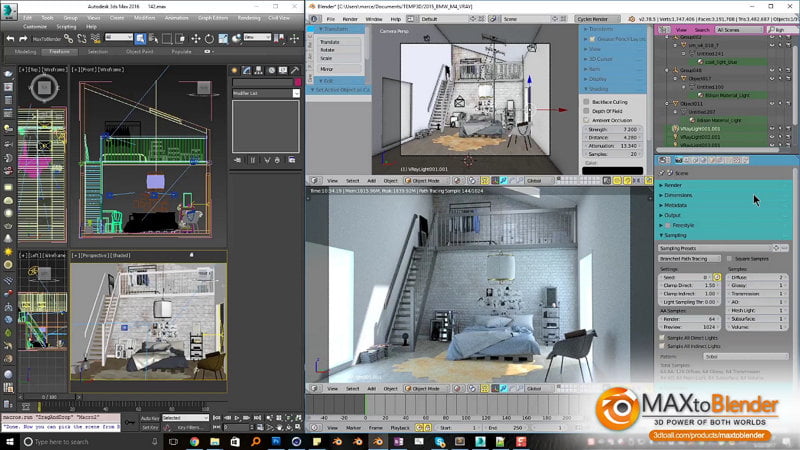Screen dimensions: 800x450
Task: Click the Scale button in Blender tool shelf
Action: click(341, 58)
